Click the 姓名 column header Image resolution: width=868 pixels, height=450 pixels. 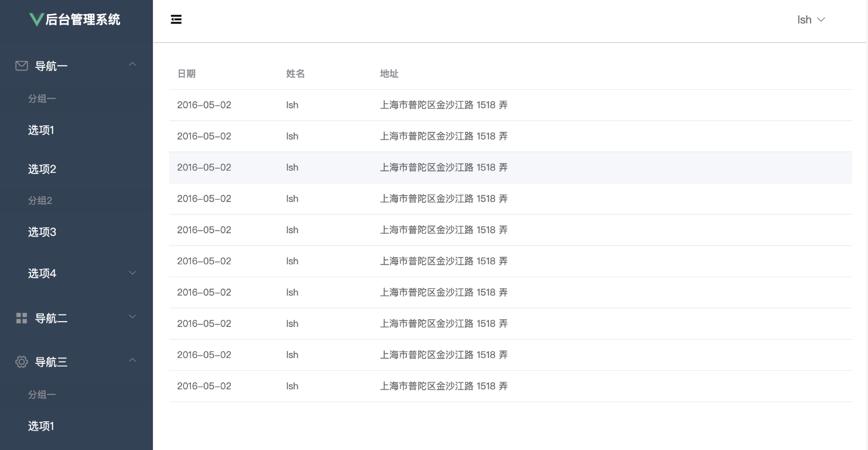[x=295, y=74]
